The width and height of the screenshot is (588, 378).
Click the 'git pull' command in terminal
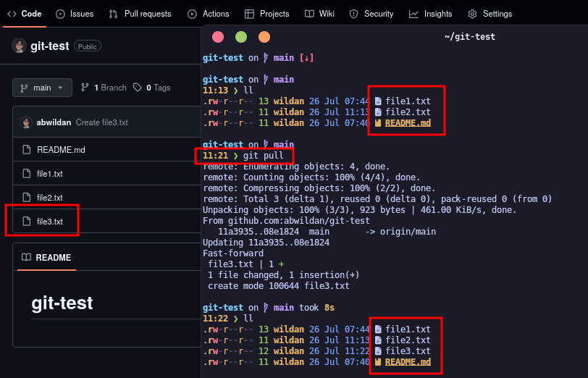pos(264,156)
